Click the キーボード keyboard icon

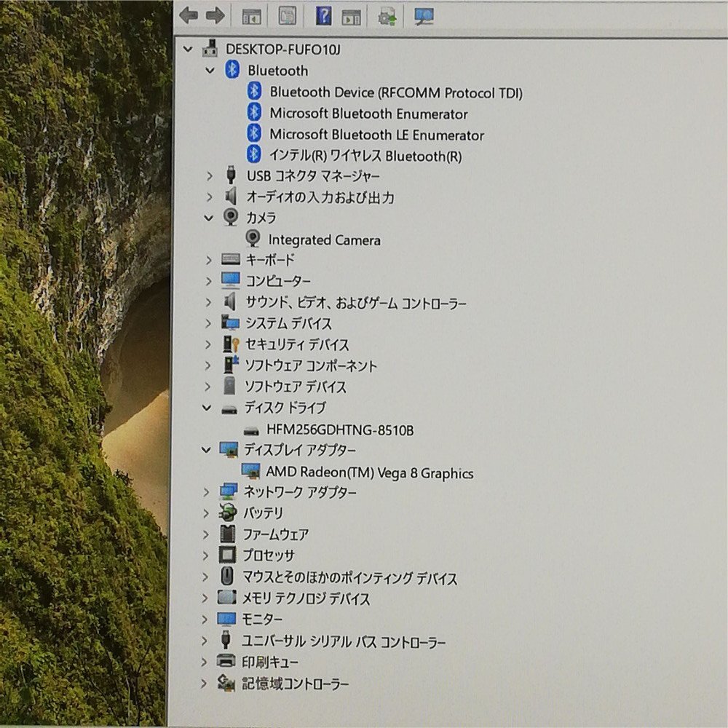coord(231,259)
